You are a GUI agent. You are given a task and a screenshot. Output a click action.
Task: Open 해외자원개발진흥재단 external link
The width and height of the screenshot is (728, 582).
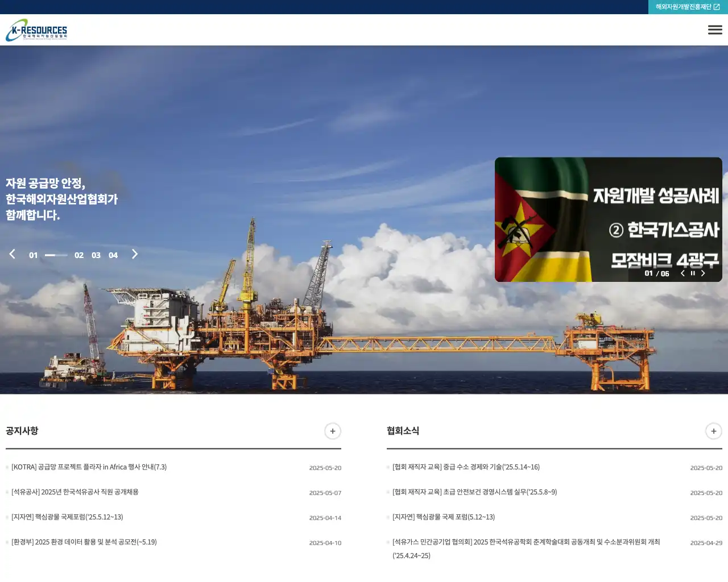688,7
